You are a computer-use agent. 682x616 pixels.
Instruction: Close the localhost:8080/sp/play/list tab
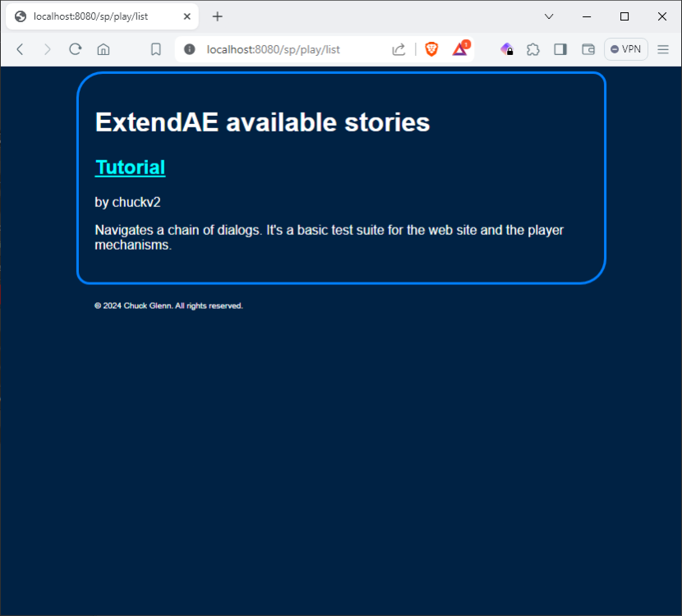tap(187, 16)
